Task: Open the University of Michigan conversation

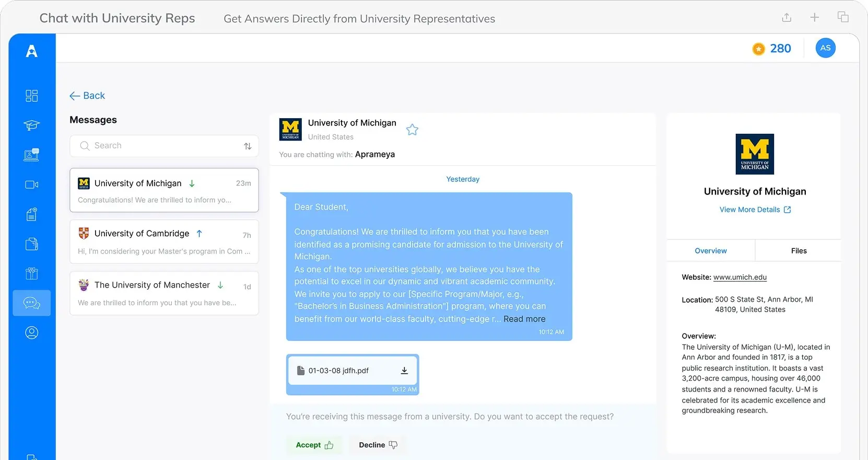Action: pos(164,190)
